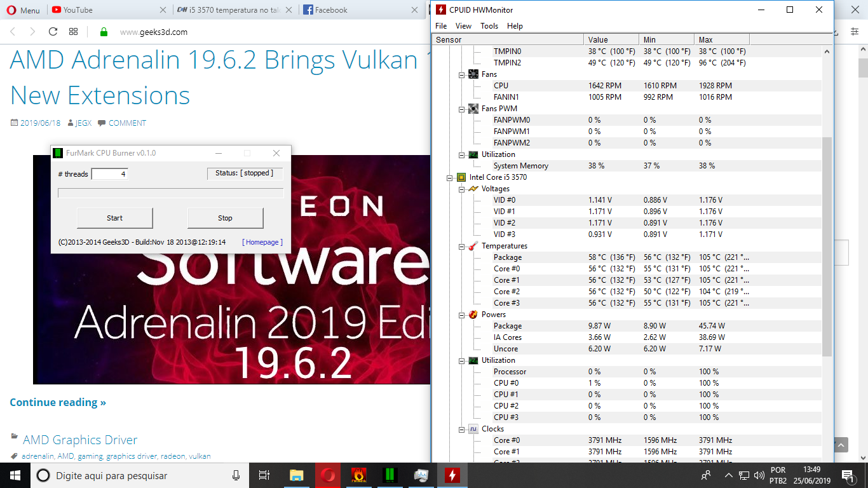The height and width of the screenshot is (488, 868).
Task: Click the threads number input field
Action: [x=109, y=174]
